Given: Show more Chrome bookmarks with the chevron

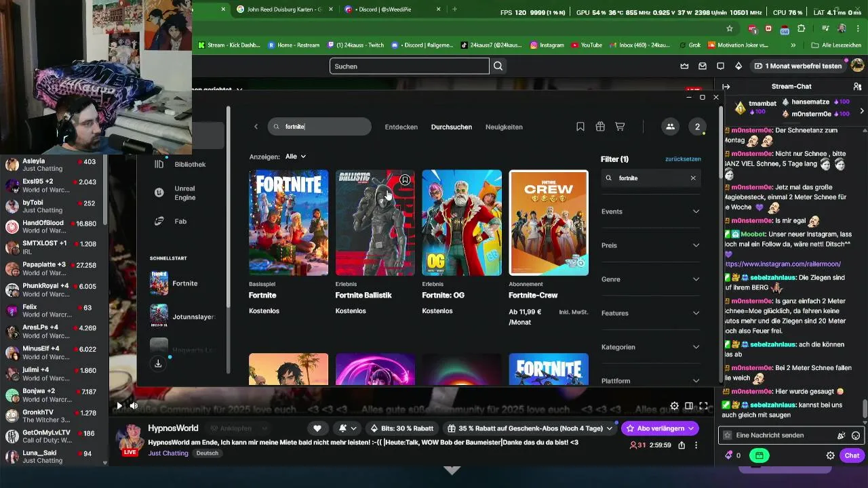Looking at the screenshot, I should click(793, 45).
